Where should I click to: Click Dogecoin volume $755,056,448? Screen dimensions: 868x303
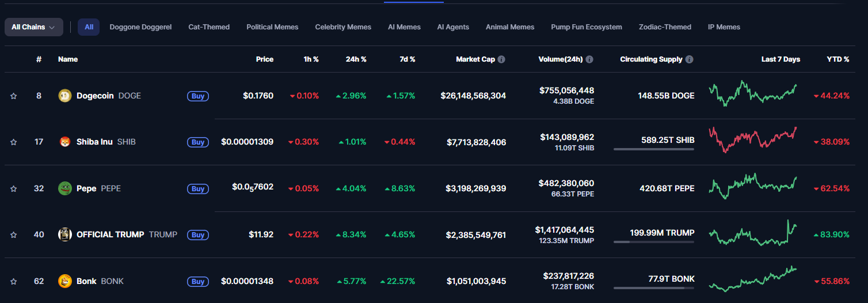coord(567,90)
